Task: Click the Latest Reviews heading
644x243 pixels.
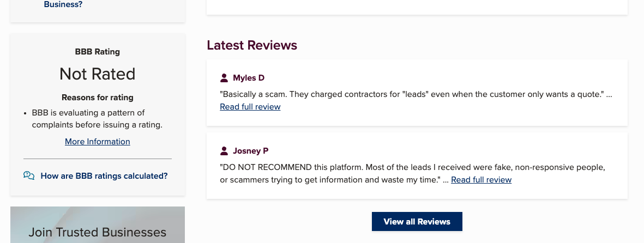Action: tap(252, 45)
